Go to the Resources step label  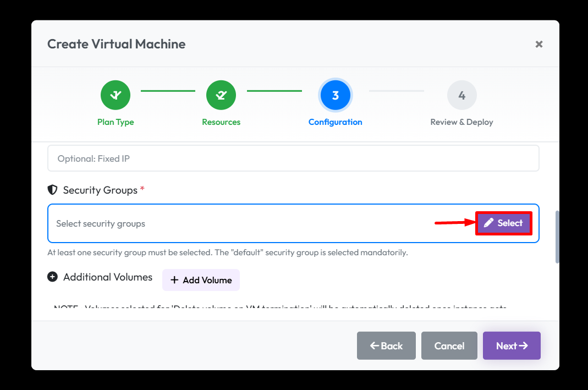point(221,122)
